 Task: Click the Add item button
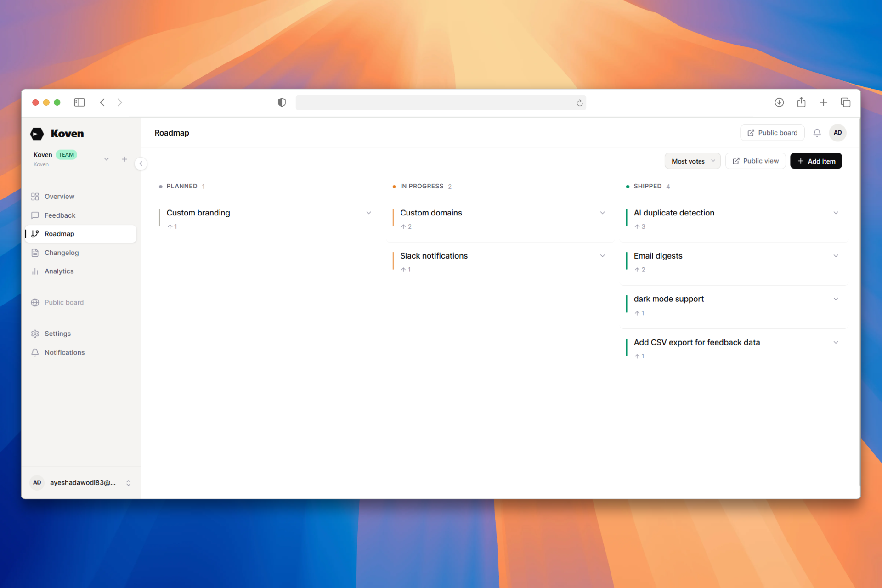816,161
